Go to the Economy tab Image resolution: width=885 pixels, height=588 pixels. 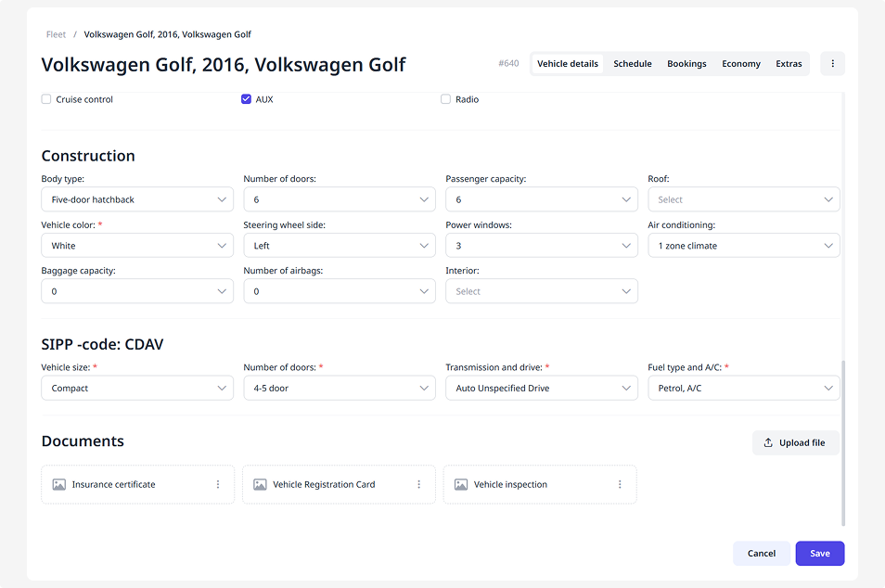740,64
